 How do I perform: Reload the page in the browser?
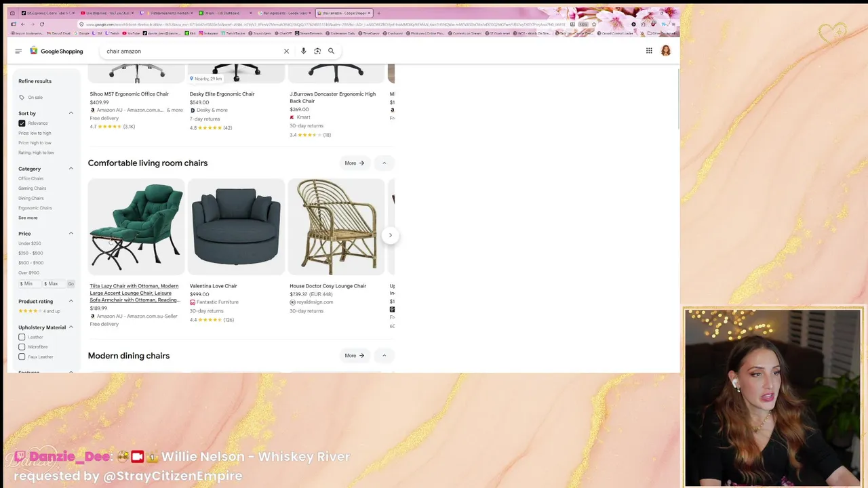click(x=41, y=24)
